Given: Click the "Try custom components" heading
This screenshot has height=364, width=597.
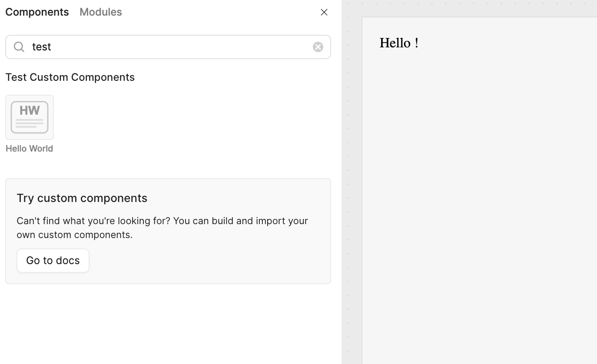Looking at the screenshot, I should pos(82,198).
